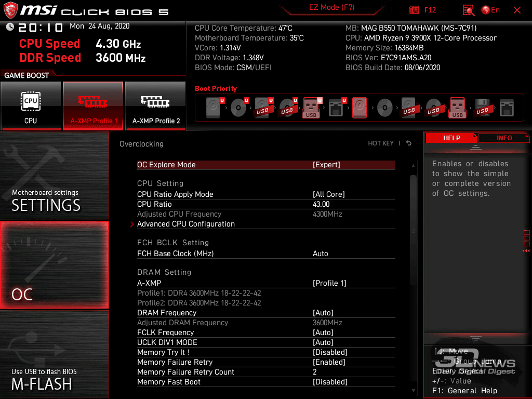Screen dimensions: 532x399
Task: Click the HOT KEY button
Action: pyautogui.click(x=381, y=143)
